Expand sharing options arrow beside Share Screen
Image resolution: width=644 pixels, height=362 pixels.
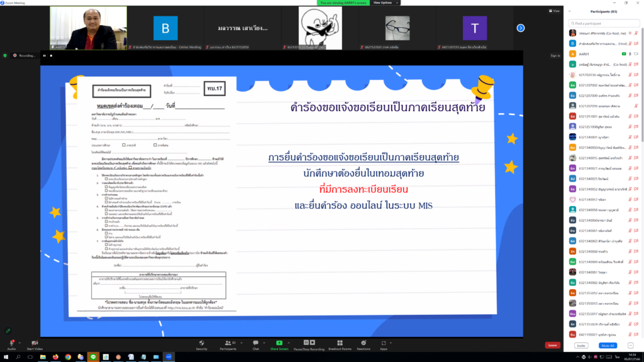288,343
